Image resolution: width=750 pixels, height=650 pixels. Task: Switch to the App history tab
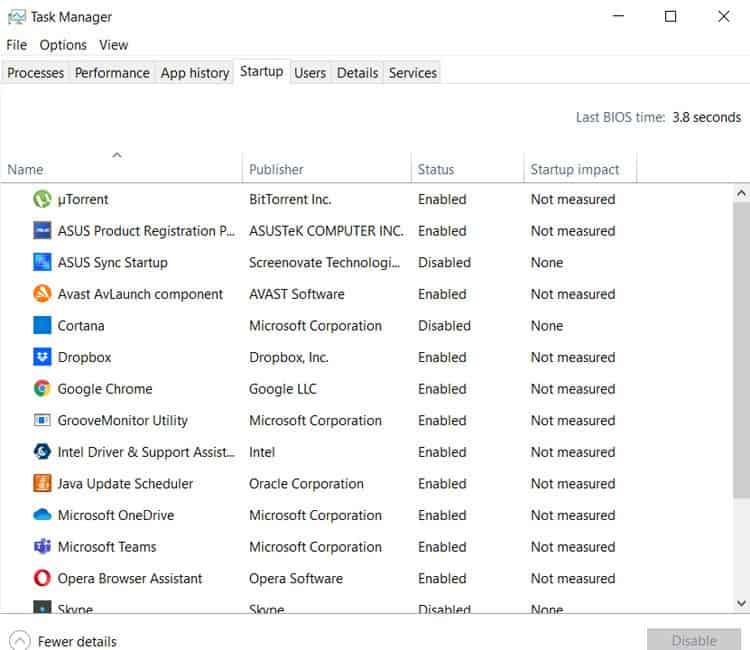195,73
